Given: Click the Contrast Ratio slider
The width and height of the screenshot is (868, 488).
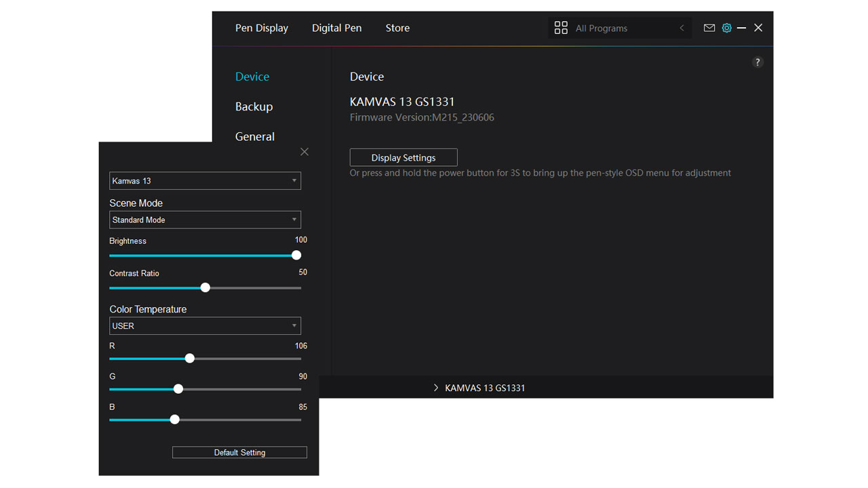Looking at the screenshot, I should pos(205,287).
